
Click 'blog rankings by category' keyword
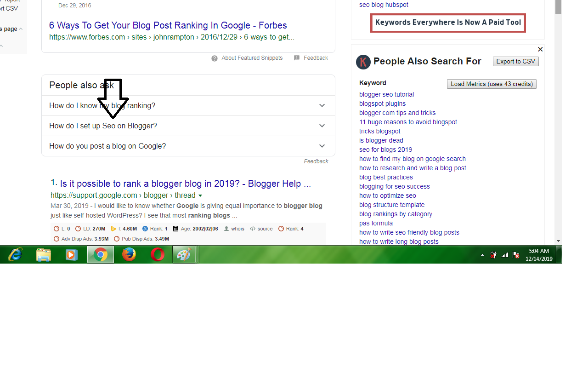coord(396,214)
